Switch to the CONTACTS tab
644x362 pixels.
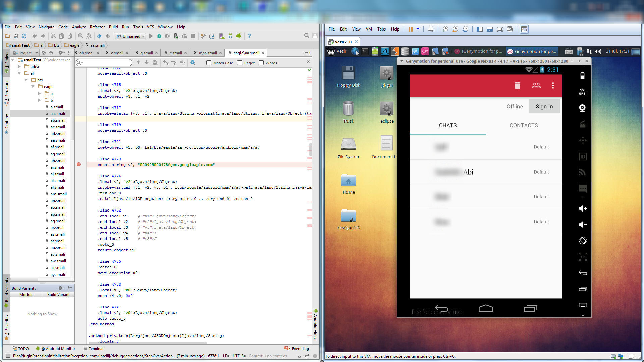tap(523, 125)
